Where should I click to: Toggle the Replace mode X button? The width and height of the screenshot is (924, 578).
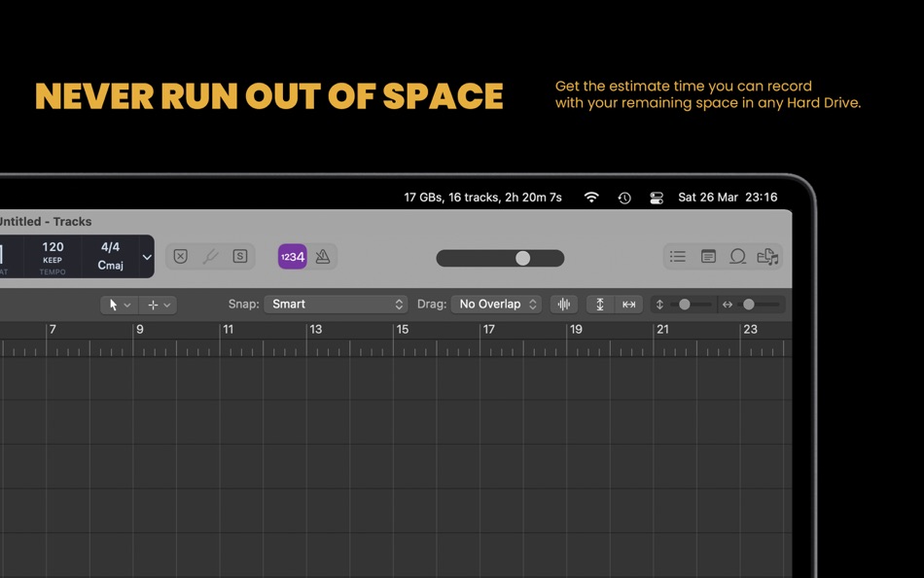[x=180, y=257]
